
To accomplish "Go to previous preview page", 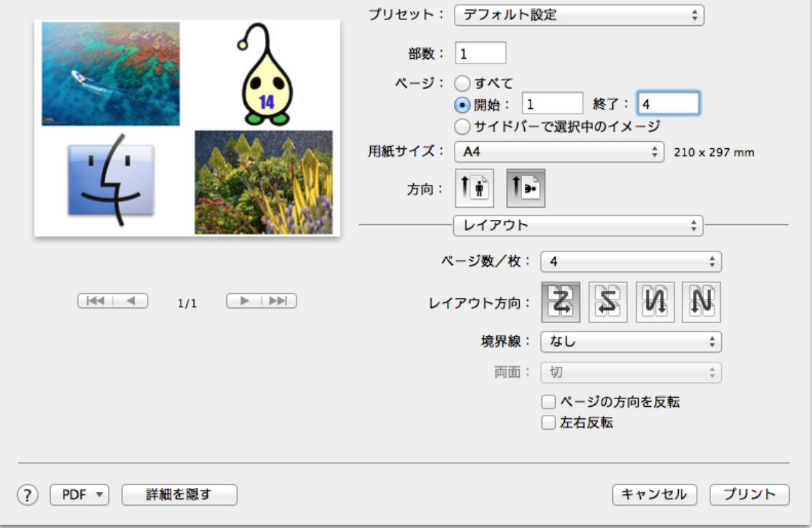I will (x=130, y=300).
